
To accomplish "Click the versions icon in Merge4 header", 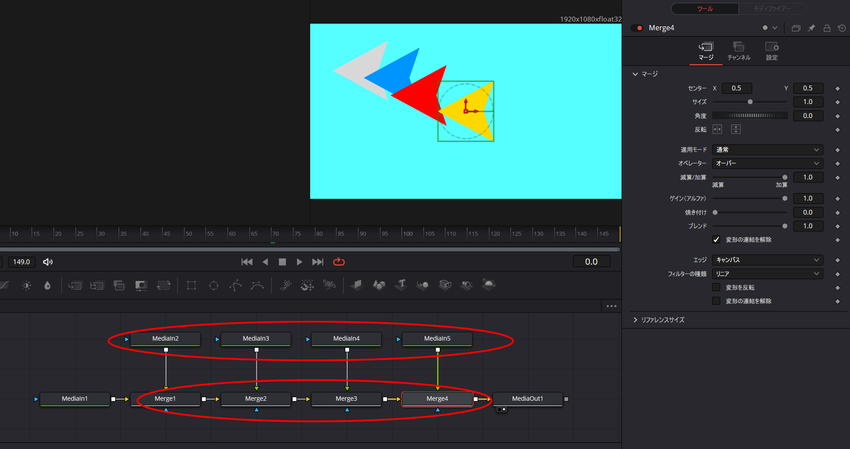I will (796, 28).
